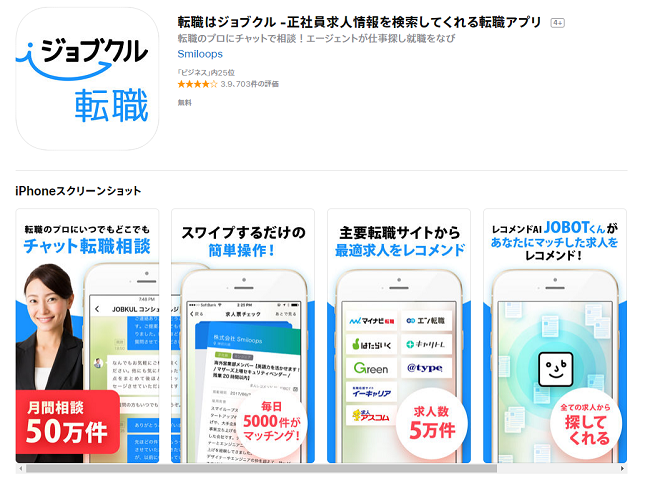
Task: Open the Smiloops developer link
Action: [x=200, y=54]
